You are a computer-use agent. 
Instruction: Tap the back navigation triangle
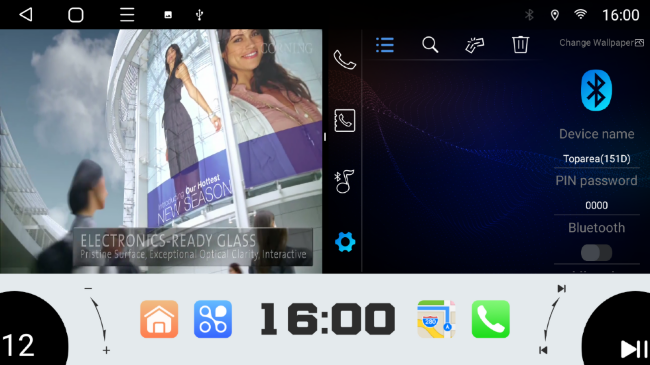[26, 15]
